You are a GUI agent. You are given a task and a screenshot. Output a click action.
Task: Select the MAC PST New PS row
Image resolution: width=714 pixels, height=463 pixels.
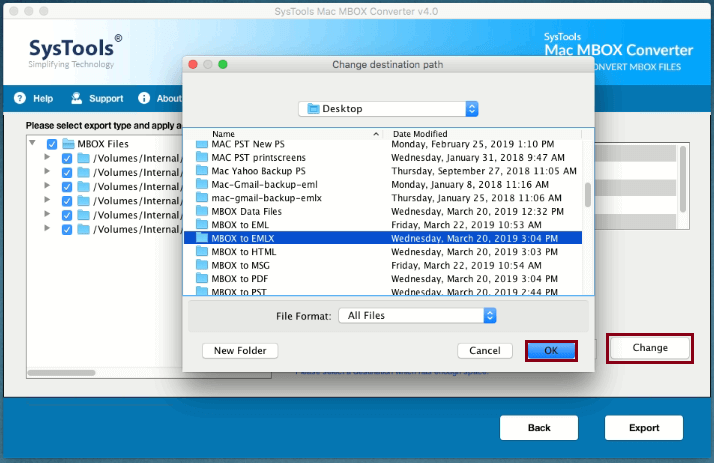pos(382,144)
